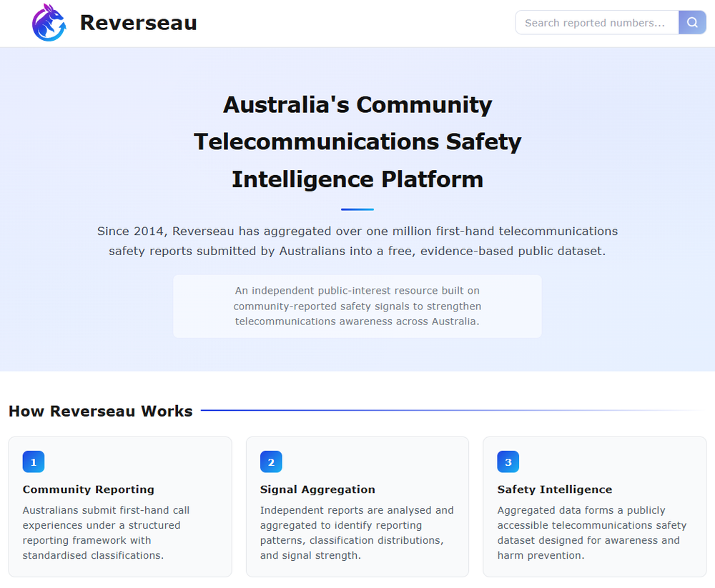
Task: Click the Signal Aggregation description text
Action: (357, 532)
